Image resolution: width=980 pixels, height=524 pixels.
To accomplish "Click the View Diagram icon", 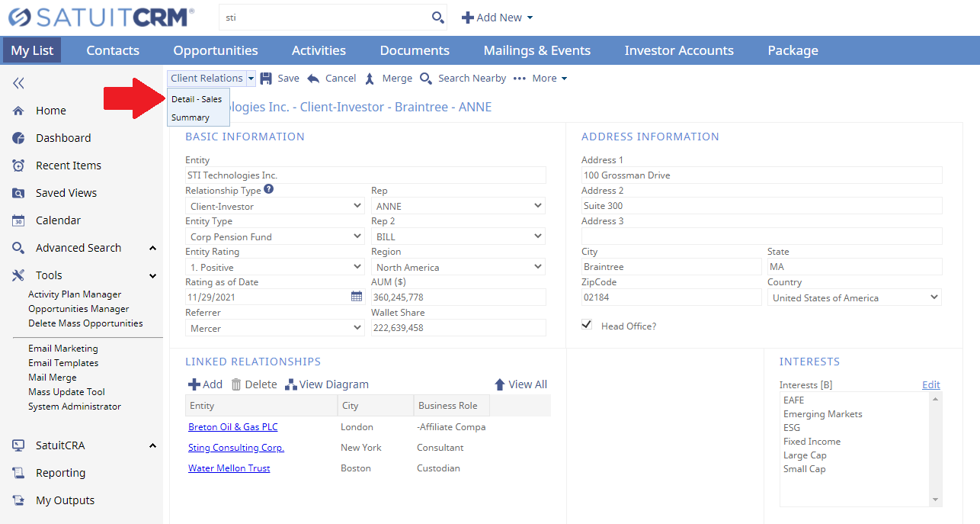I will coord(291,384).
